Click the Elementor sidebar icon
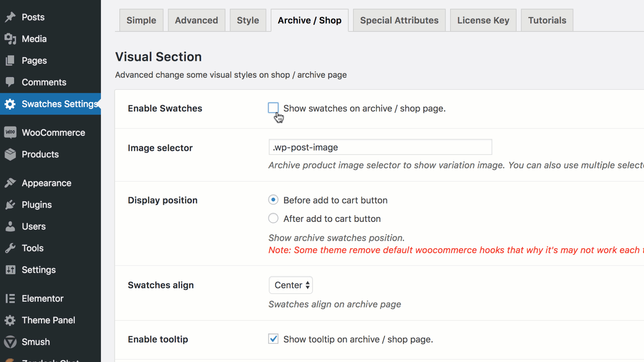 click(10, 298)
